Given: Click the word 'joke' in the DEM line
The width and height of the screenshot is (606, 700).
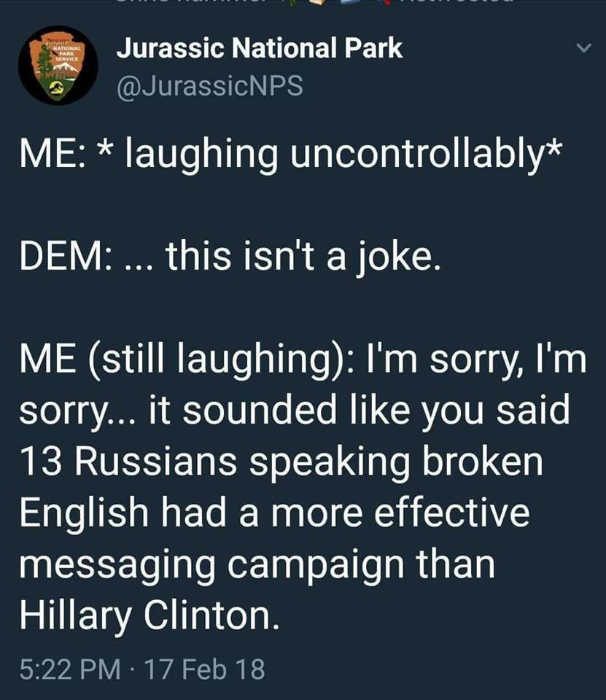Looking at the screenshot, I should [395, 257].
